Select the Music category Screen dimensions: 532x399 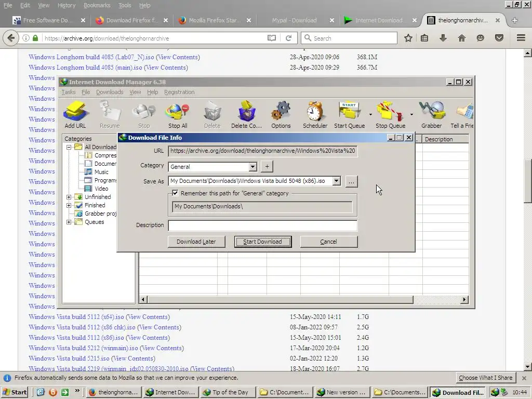tap(101, 172)
